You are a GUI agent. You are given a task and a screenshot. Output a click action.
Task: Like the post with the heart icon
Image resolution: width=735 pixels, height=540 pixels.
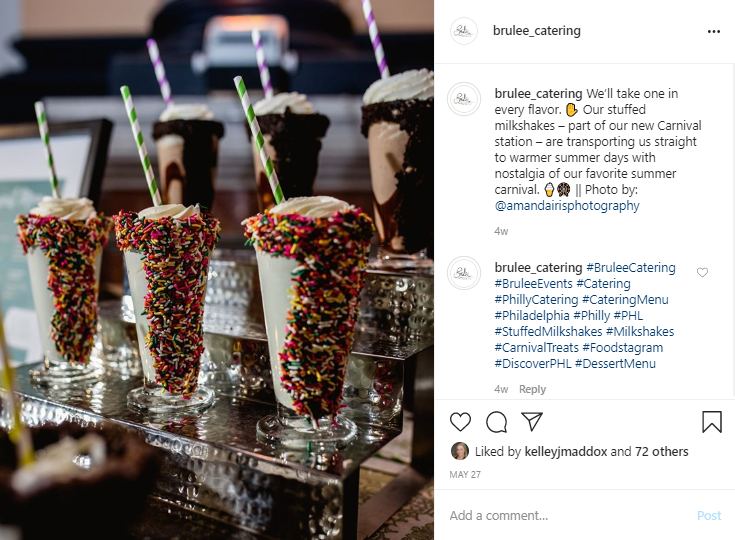(x=460, y=422)
